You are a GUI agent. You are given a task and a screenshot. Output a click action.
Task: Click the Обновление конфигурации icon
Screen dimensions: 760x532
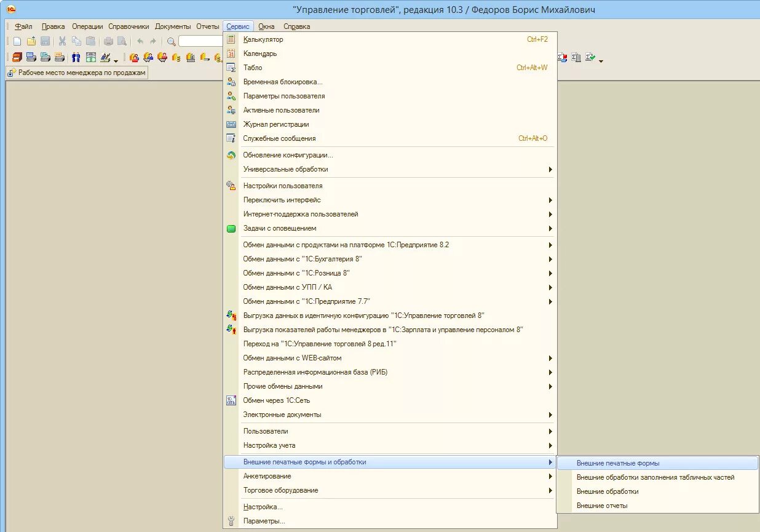231,155
